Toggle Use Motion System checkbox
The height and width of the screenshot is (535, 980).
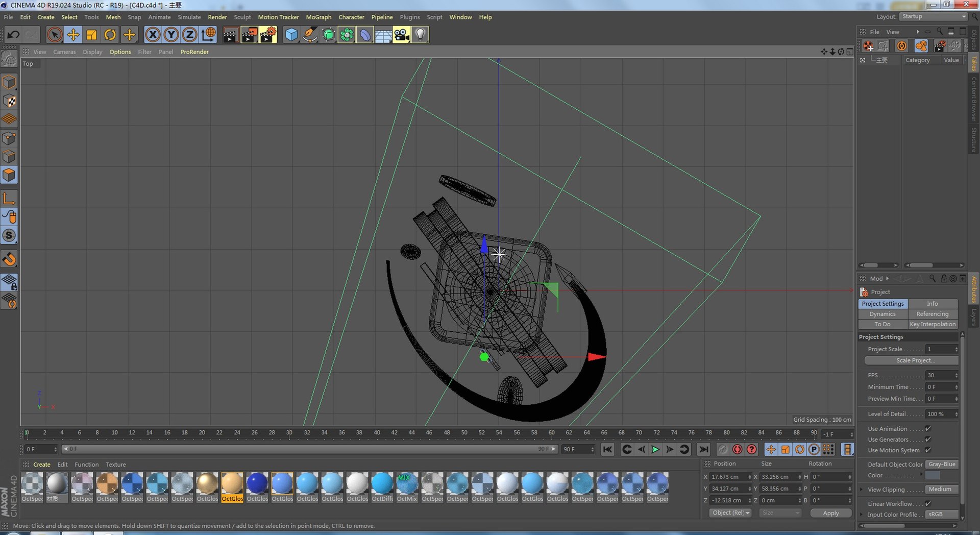928,450
